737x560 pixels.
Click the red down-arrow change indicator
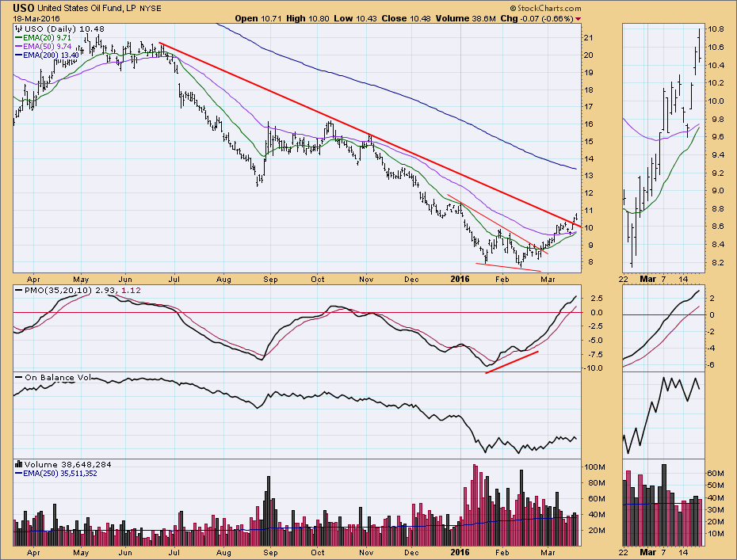(x=579, y=19)
